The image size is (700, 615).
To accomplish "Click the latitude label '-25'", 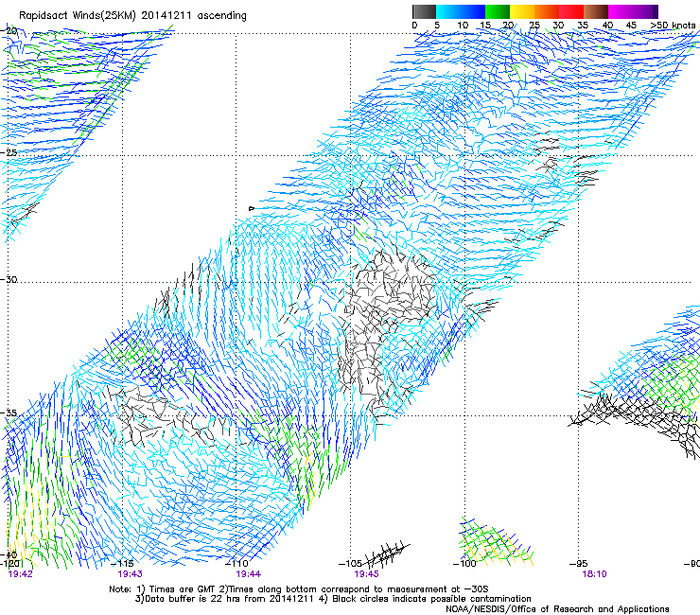I will coord(9,152).
